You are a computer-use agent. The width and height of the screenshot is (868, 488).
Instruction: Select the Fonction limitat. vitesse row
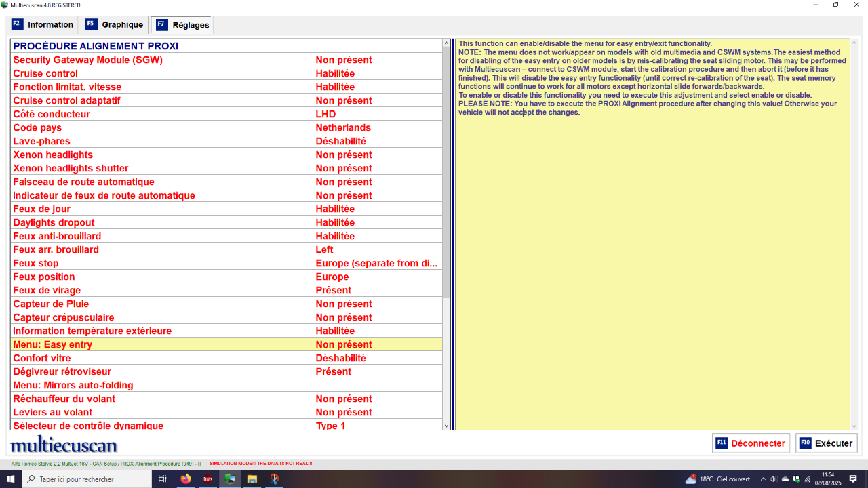pyautogui.click(x=226, y=87)
